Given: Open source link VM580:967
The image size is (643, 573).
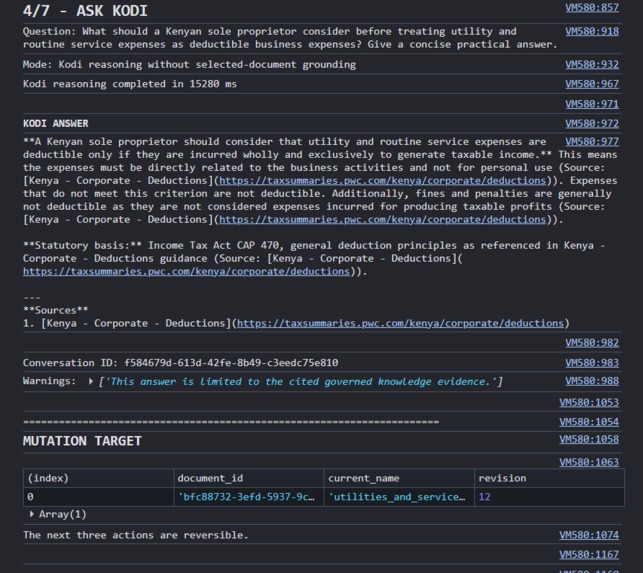Looking at the screenshot, I should pyautogui.click(x=592, y=84).
